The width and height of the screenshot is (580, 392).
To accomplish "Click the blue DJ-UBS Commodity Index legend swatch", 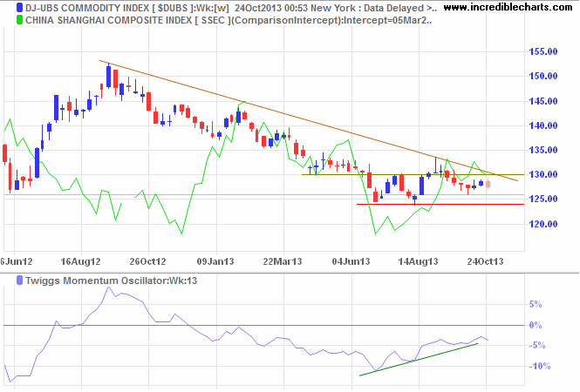I will pos(19,8).
